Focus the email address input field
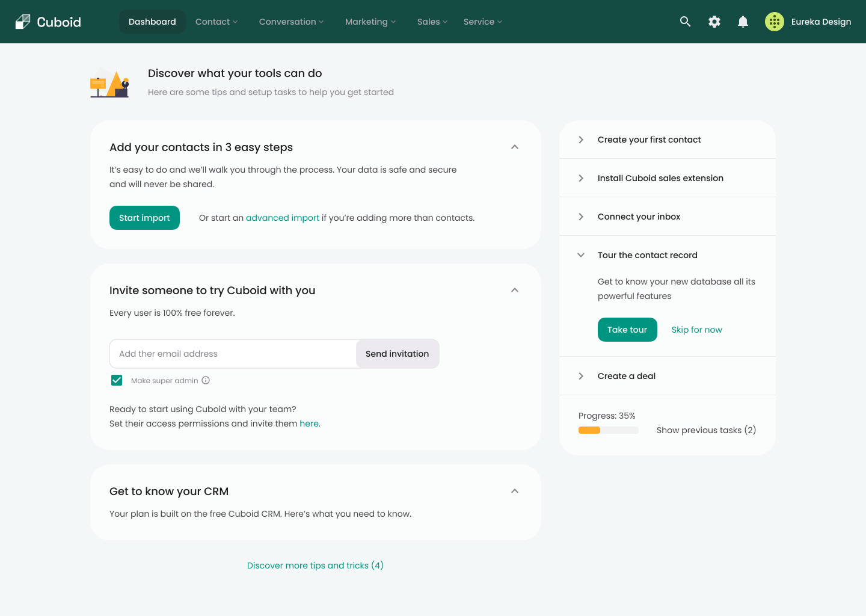Screen dimensions: 866x616 (x=233, y=354)
